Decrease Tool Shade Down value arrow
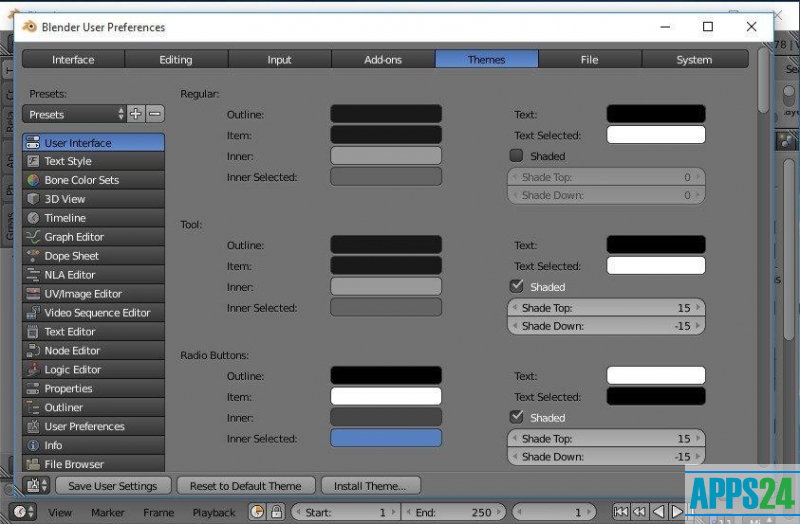The height and width of the screenshot is (524, 800). coord(515,326)
